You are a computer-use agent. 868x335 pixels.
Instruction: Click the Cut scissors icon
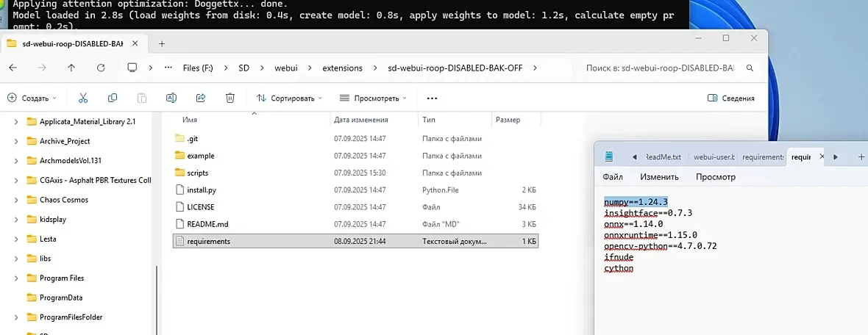click(83, 98)
